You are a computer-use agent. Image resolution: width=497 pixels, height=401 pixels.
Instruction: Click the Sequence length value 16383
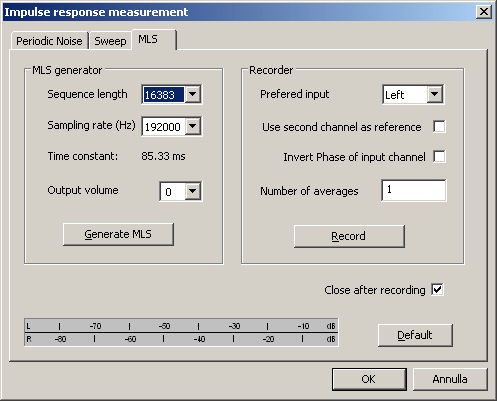coord(163,95)
